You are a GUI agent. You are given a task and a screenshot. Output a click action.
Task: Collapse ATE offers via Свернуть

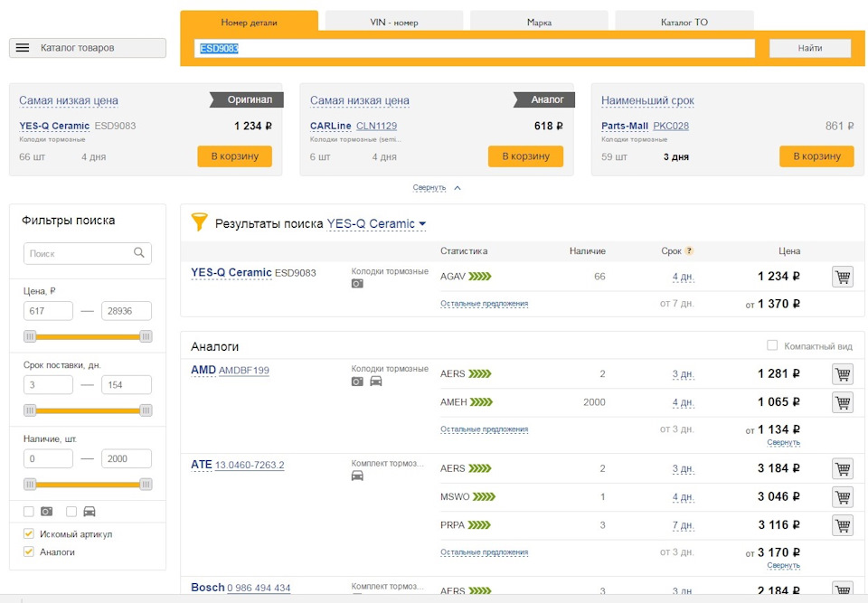click(783, 565)
